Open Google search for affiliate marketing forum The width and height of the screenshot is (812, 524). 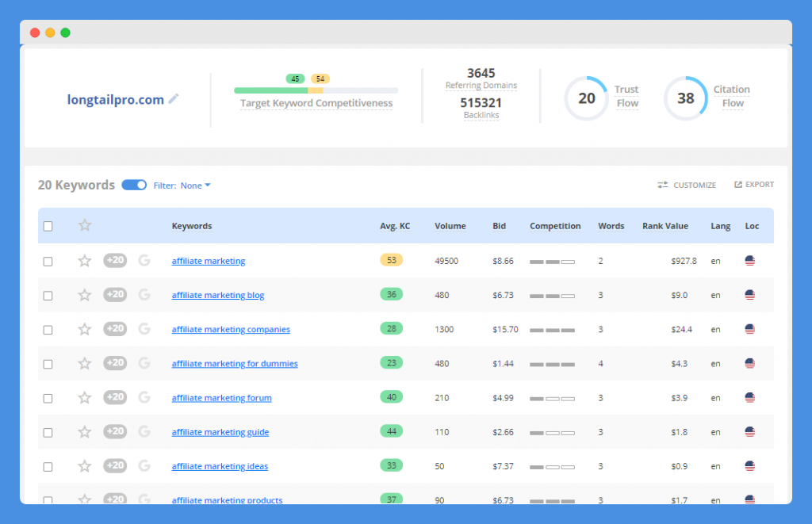pos(144,396)
